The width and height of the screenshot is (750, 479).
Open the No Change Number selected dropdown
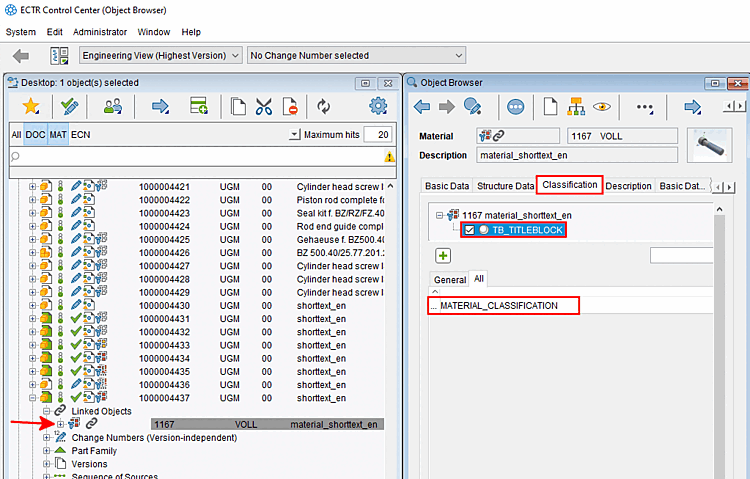click(356, 56)
